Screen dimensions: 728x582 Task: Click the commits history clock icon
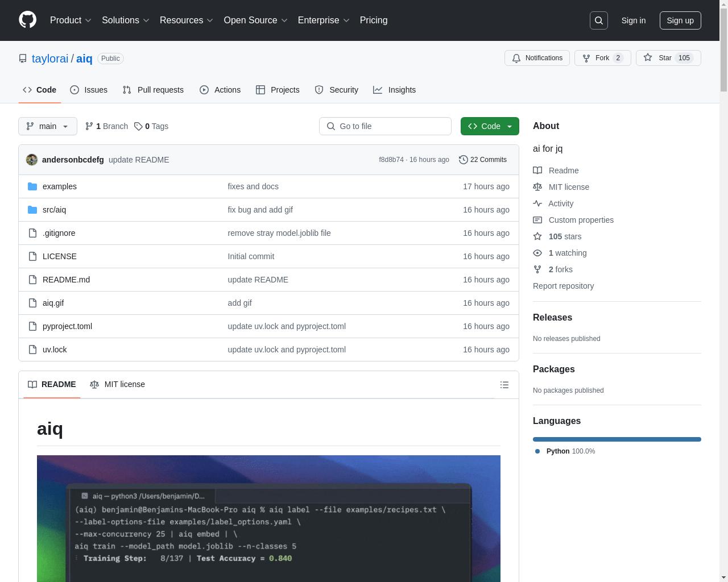464,160
